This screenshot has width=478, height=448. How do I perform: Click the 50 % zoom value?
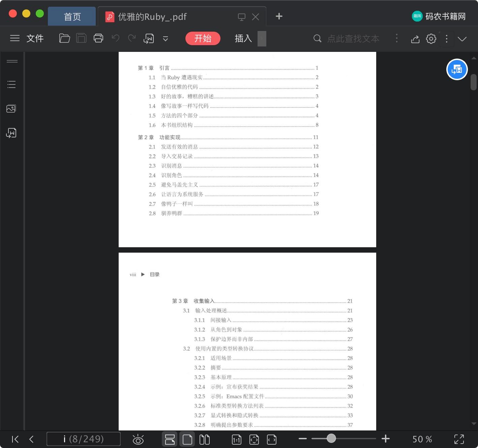[x=422, y=439]
